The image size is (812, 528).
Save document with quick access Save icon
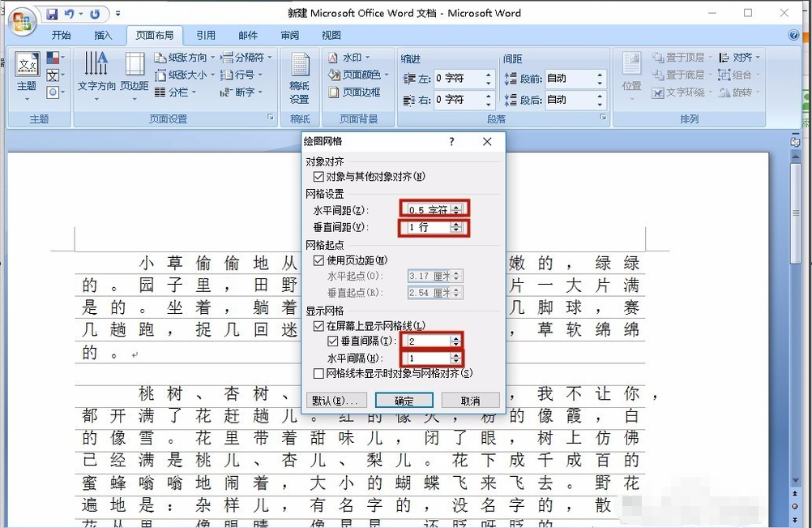(x=52, y=14)
